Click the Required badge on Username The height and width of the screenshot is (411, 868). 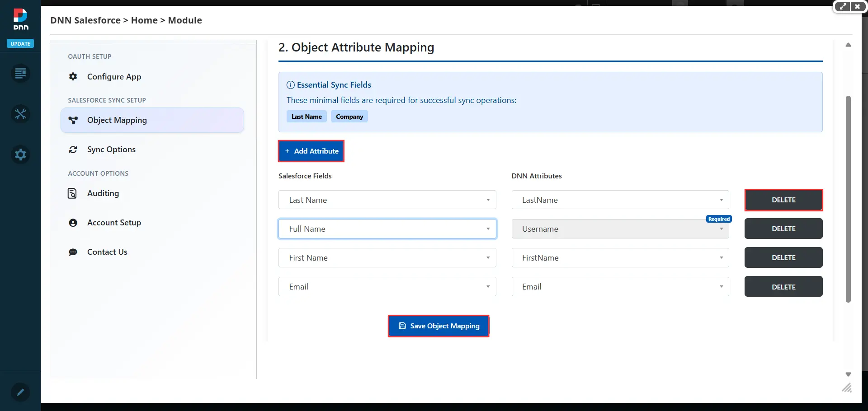click(719, 219)
